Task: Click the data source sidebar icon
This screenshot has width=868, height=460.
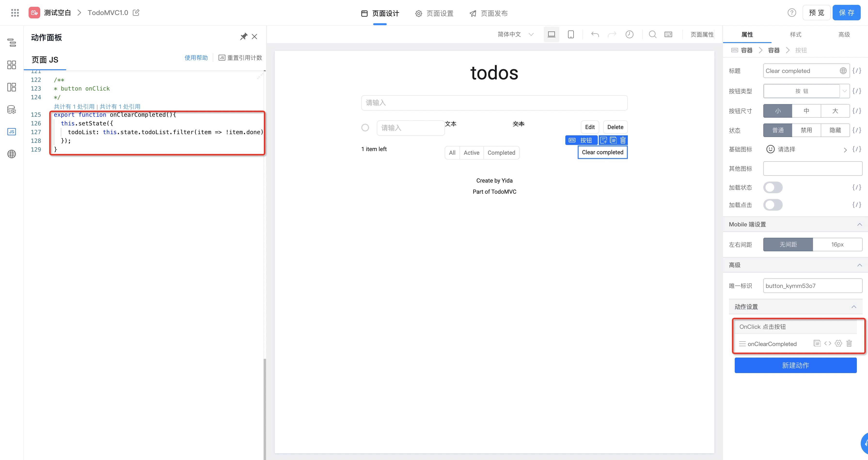Action: point(11,109)
